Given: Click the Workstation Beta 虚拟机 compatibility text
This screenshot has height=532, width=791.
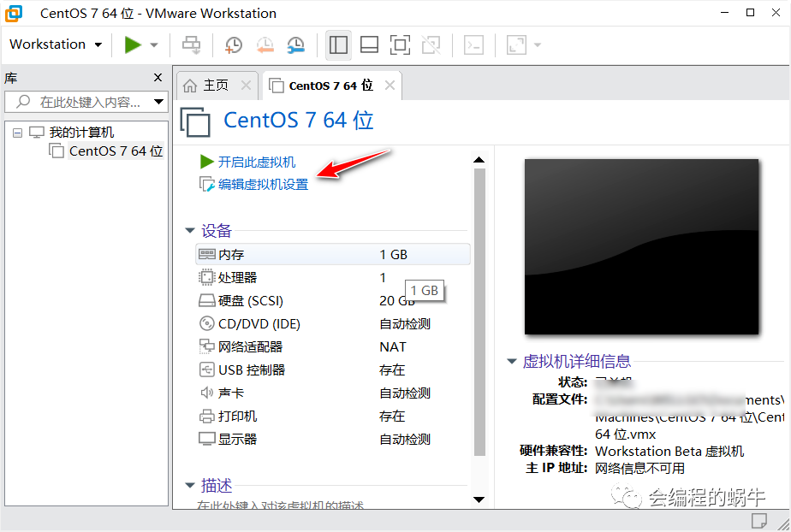Looking at the screenshot, I should pos(669,451).
